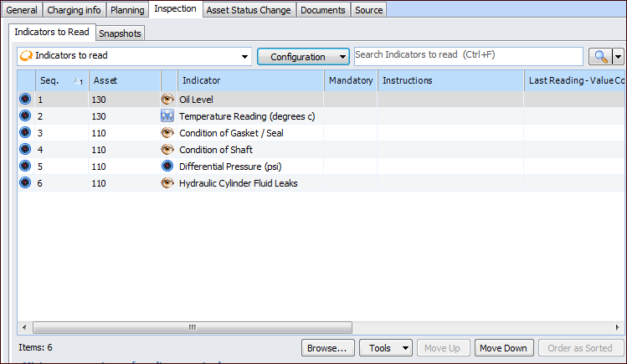Image resolution: width=627 pixels, height=364 pixels.
Task: Click the scrollbar right arrow
Action: [618, 328]
